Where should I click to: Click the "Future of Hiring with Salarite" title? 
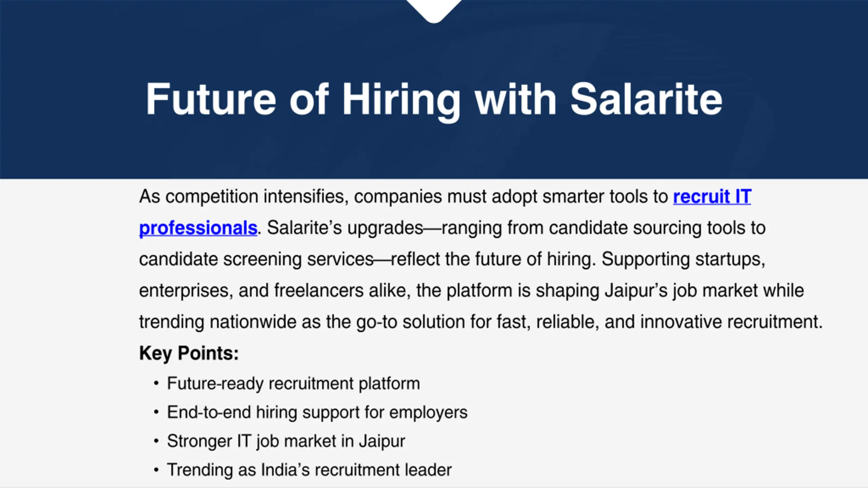point(434,100)
